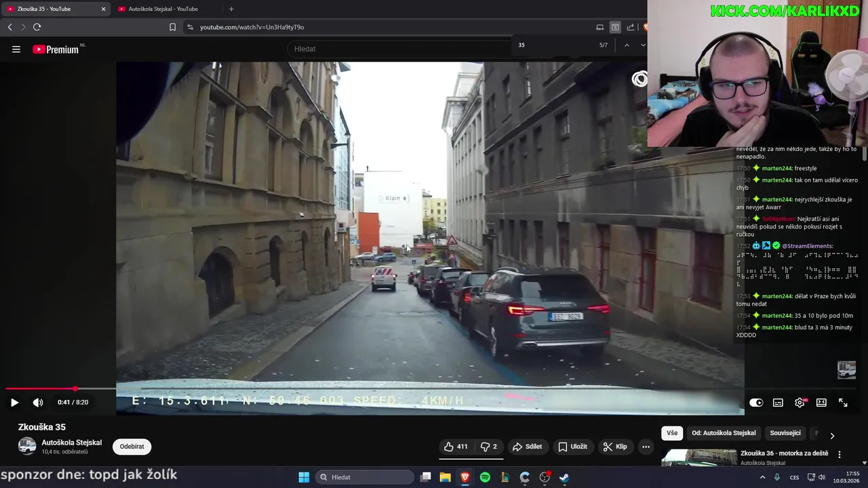Image resolution: width=868 pixels, height=488 pixels.
Task: Reload the current YouTube page
Action: coord(37,27)
